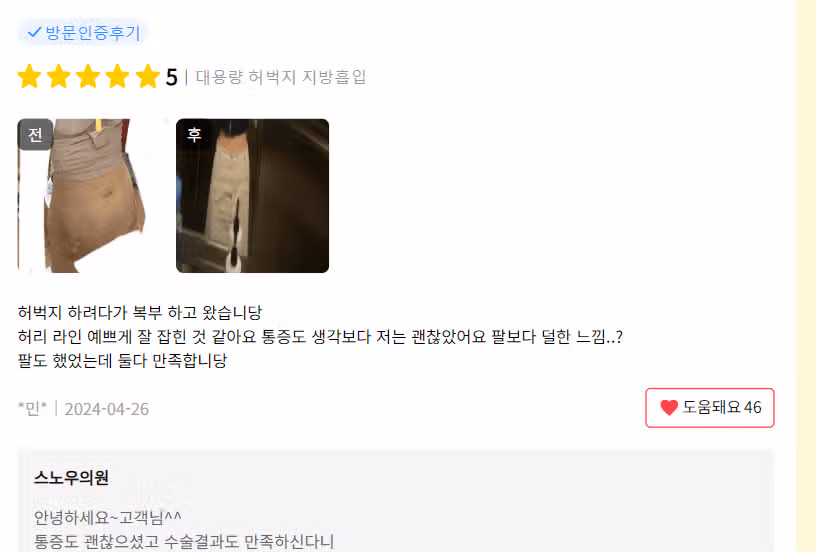Click the 방문인증후기 verified review badge text
The height and width of the screenshot is (552, 816).
click(x=93, y=32)
